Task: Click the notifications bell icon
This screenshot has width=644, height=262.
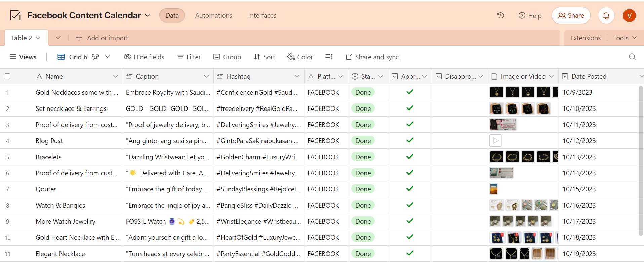Action: coord(606,16)
